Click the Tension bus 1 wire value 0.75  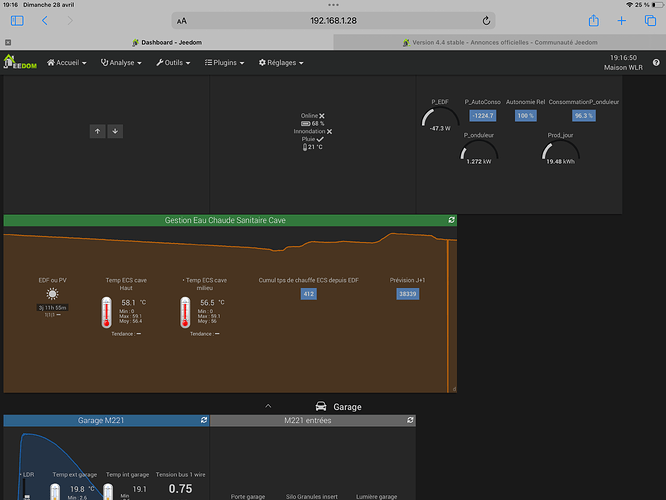(180, 489)
